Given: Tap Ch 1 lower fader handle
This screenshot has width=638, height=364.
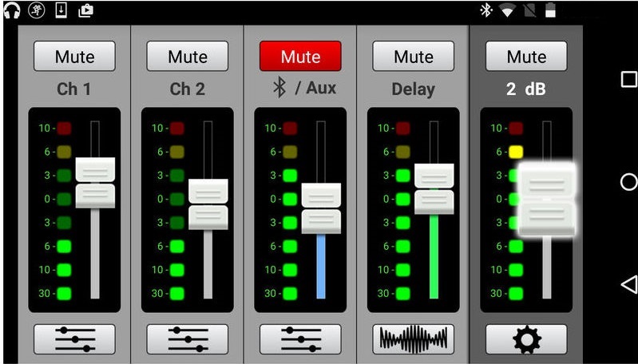Looking at the screenshot, I should pyautogui.click(x=95, y=196).
